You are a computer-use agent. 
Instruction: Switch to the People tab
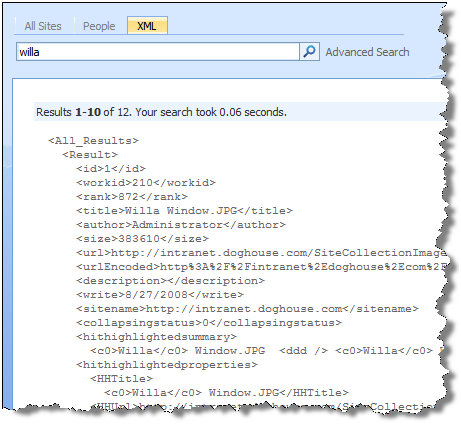(99, 26)
